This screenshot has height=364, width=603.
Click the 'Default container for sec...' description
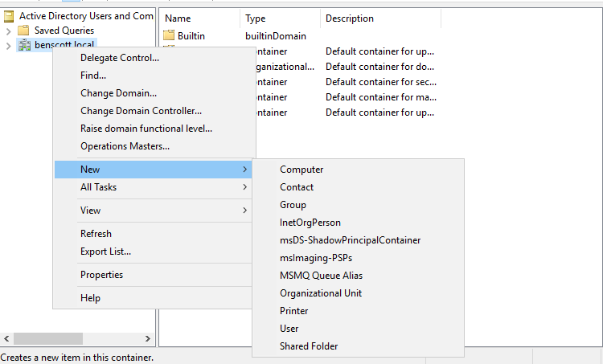[381, 82]
